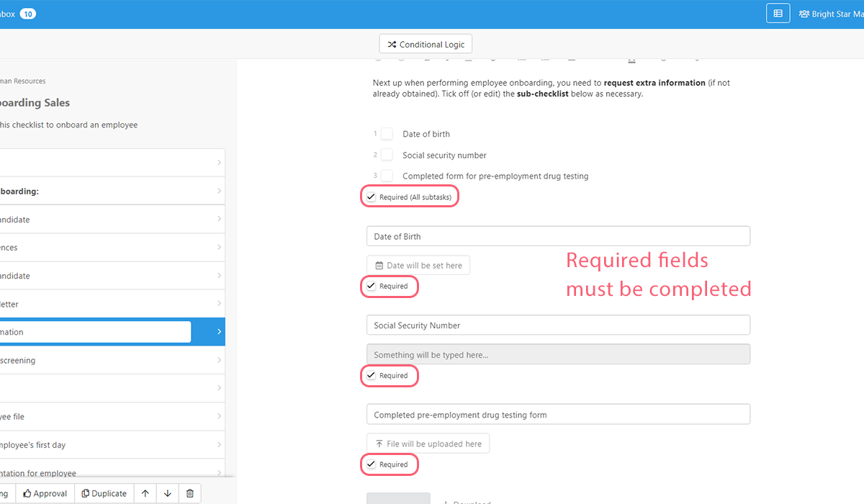
Task: Click the 'Human Resources' breadcrumb text
Action: [x=23, y=81]
